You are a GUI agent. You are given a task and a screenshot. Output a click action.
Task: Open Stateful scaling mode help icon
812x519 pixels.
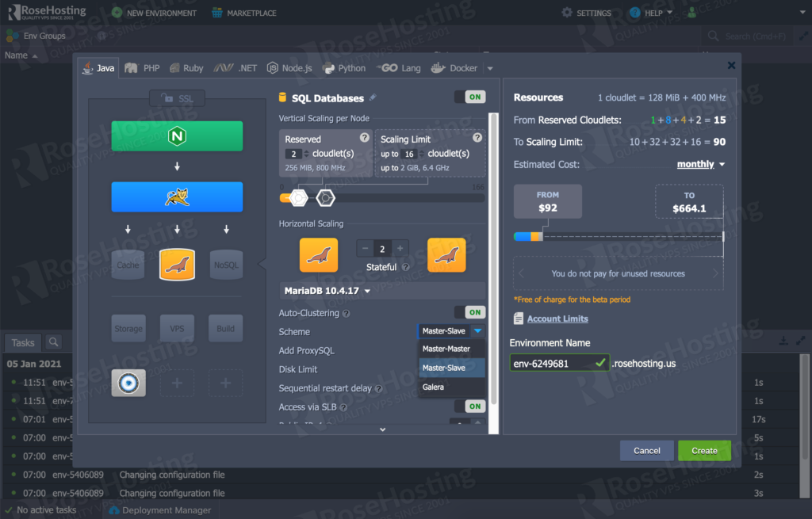pos(405,267)
